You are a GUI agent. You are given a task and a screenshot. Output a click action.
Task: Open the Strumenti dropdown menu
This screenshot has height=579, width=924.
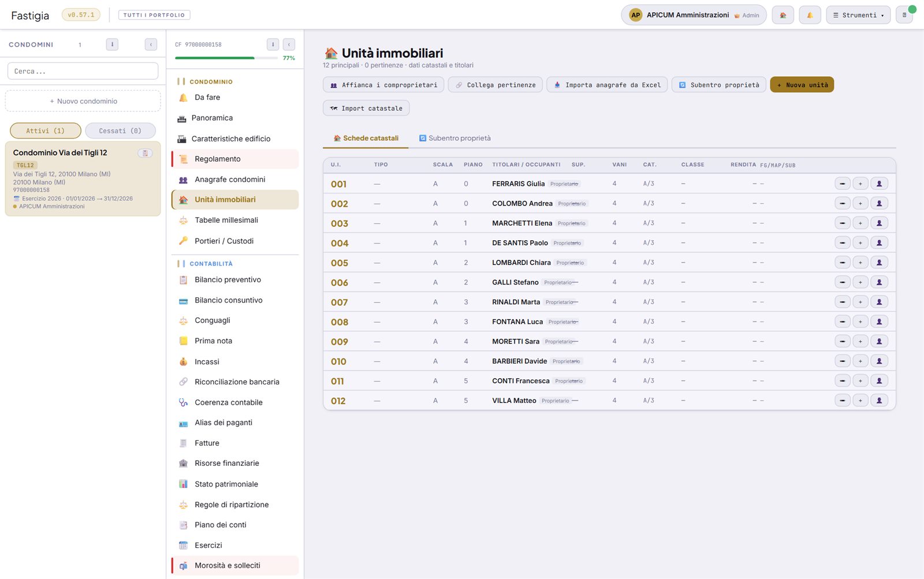pyautogui.click(x=858, y=15)
